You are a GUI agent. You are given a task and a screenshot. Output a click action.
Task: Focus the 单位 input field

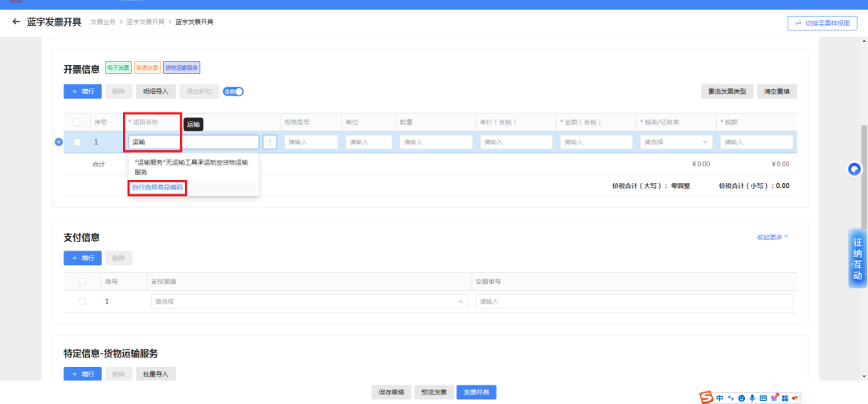[x=369, y=141]
